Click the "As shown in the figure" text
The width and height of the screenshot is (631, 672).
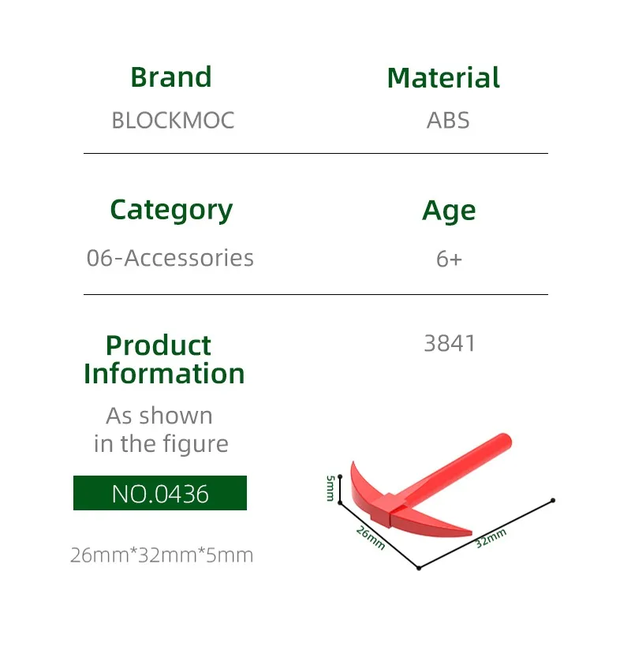pos(161,430)
